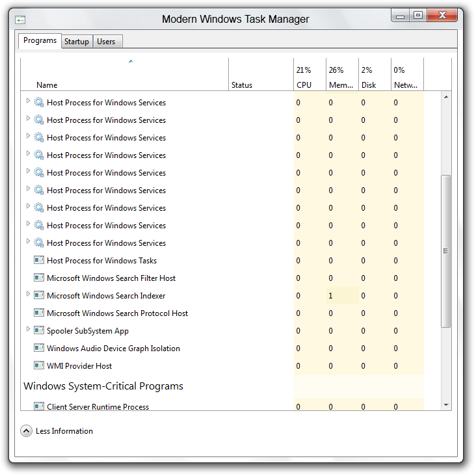This screenshot has width=476, height=476.
Task: Select Windows Audio Device Graph Isolation row
Action: click(x=222, y=349)
